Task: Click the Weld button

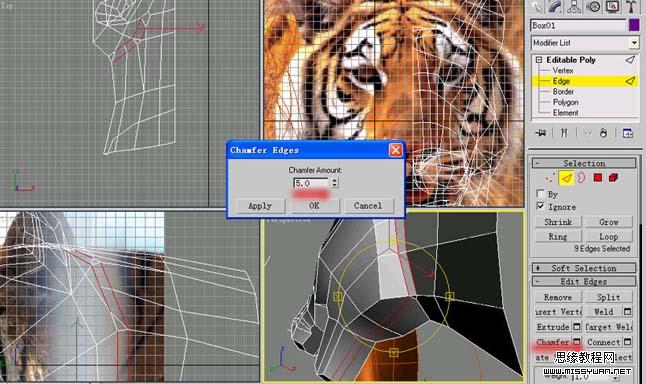Action: 604,312
